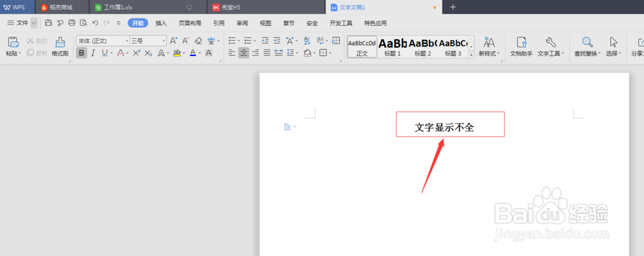The image size is (644, 256).
Task: Open the 安全 ribbon tab
Action: (312, 23)
